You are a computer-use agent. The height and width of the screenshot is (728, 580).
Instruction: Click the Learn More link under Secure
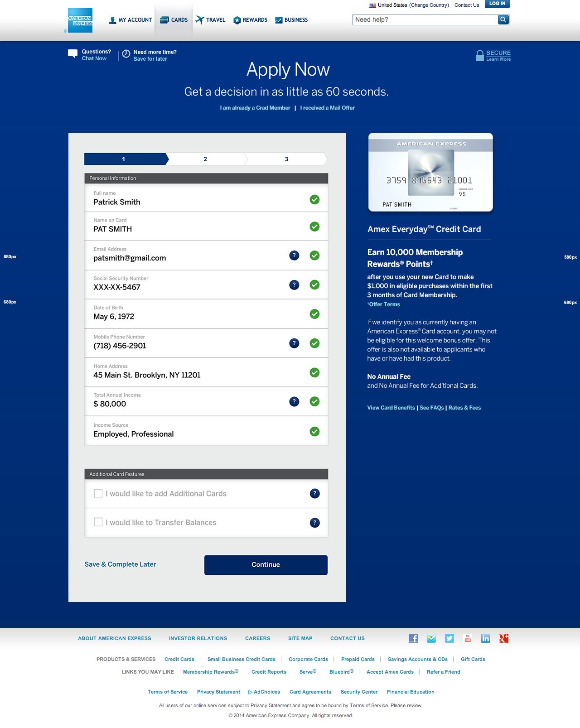click(x=498, y=59)
